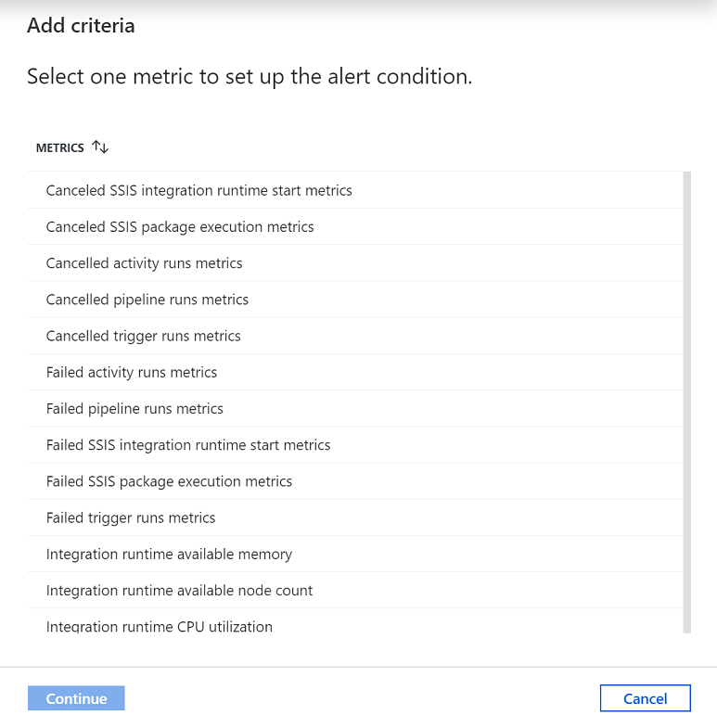Select Failed activity runs metrics
The height and width of the screenshot is (728, 717).
click(131, 372)
